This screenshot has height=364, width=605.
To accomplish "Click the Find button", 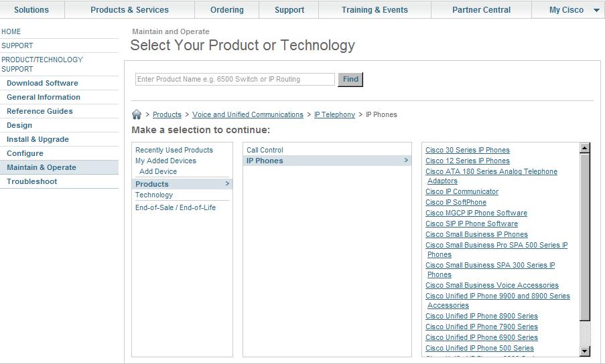I will click(x=350, y=79).
